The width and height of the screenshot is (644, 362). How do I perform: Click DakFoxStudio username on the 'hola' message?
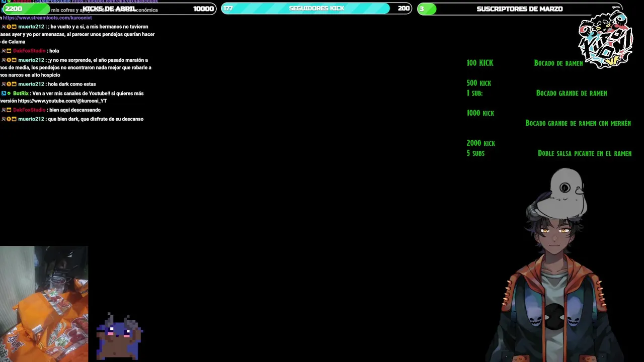click(29, 51)
